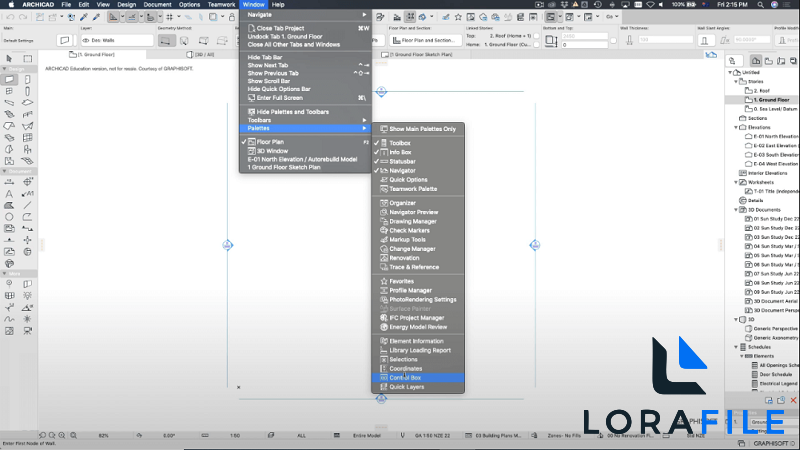Open the Doc: Walls layer dropdown
This screenshot has height=450, width=800.
coord(117,40)
